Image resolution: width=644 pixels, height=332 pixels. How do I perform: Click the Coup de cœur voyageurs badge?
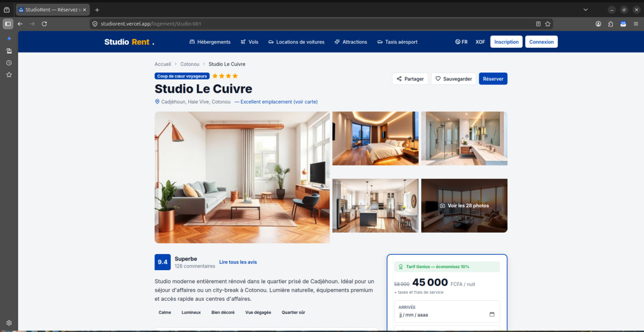pos(182,76)
